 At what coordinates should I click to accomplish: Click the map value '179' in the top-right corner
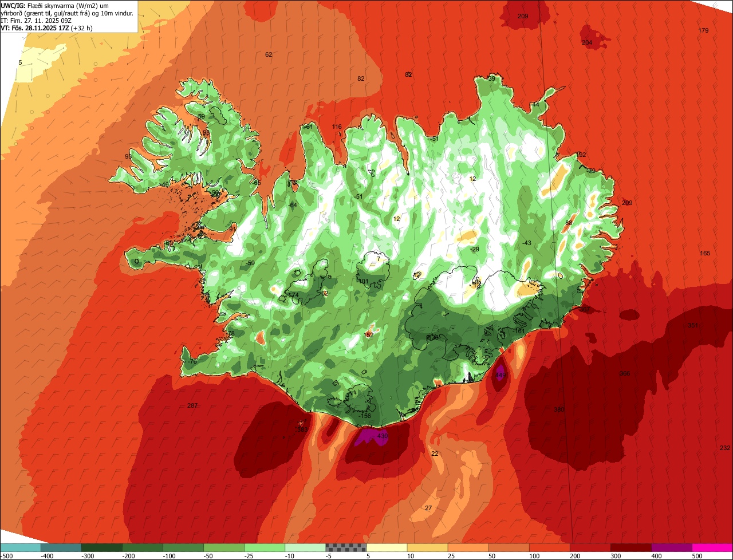coord(704,30)
